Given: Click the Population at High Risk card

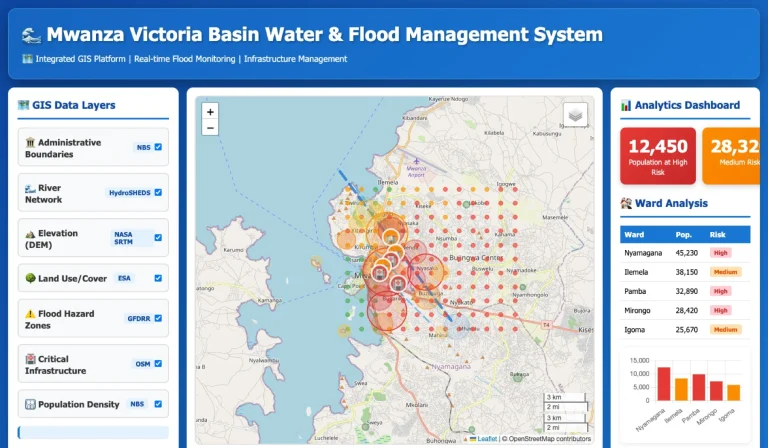Looking at the screenshot, I should [x=658, y=156].
